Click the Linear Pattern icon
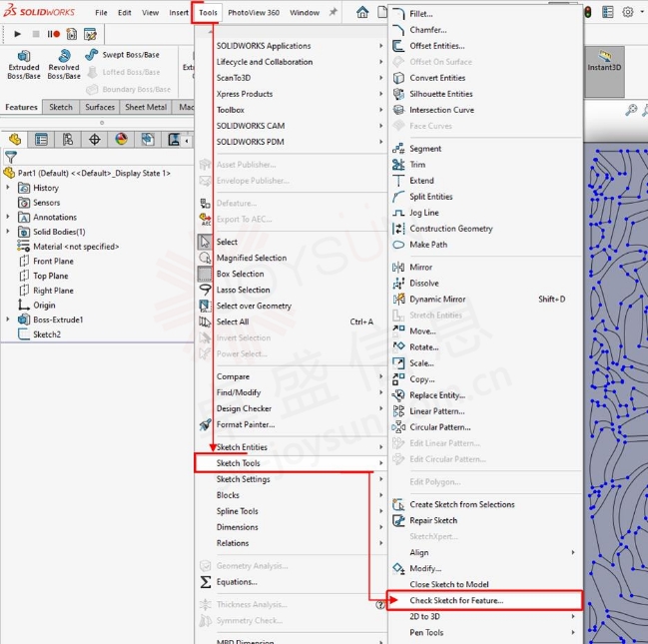The height and width of the screenshot is (644, 648). (x=398, y=411)
